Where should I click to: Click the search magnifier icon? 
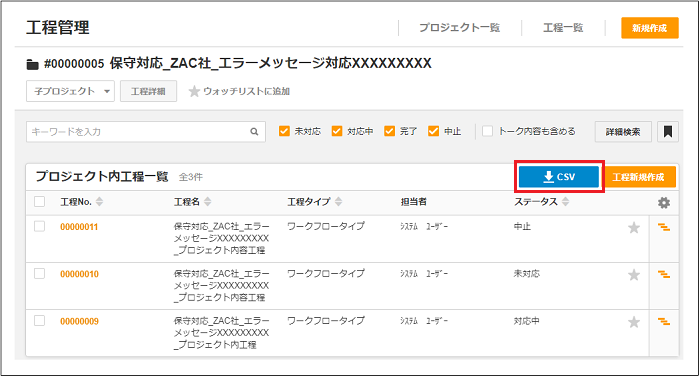254,132
